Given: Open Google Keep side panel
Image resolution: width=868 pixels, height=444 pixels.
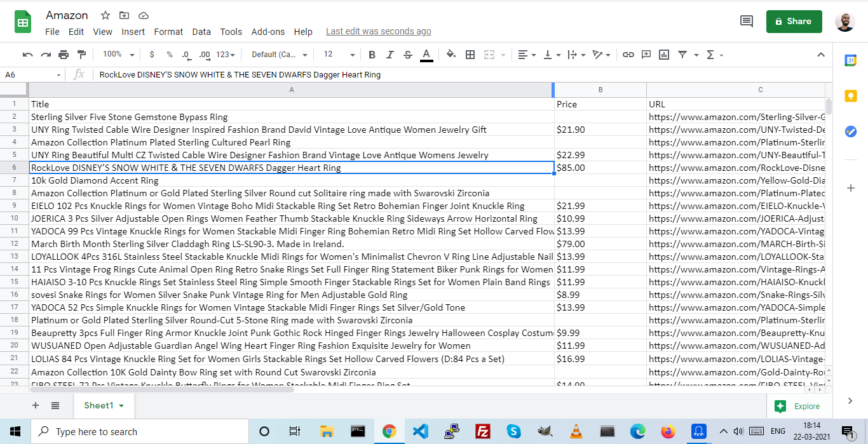Looking at the screenshot, I should tap(851, 96).
